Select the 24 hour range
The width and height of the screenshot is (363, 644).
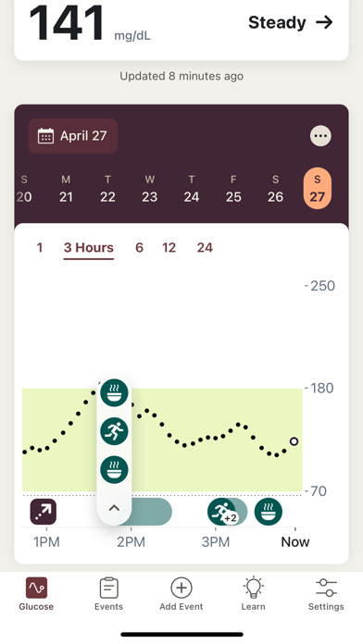pyautogui.click(x=205, y=248)
